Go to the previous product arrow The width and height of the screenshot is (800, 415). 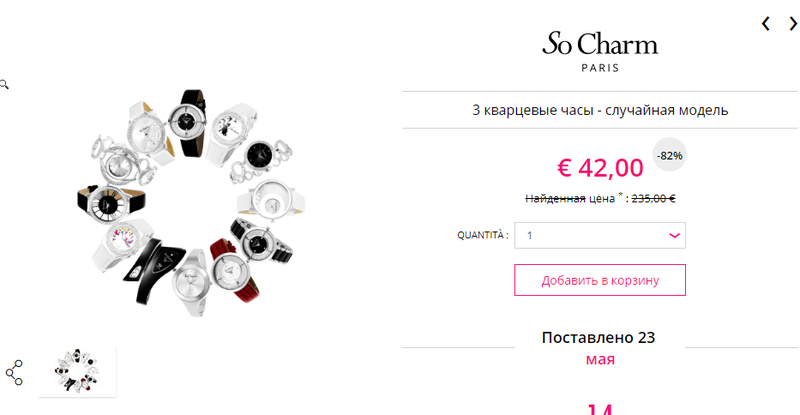(x=765, y=23)
